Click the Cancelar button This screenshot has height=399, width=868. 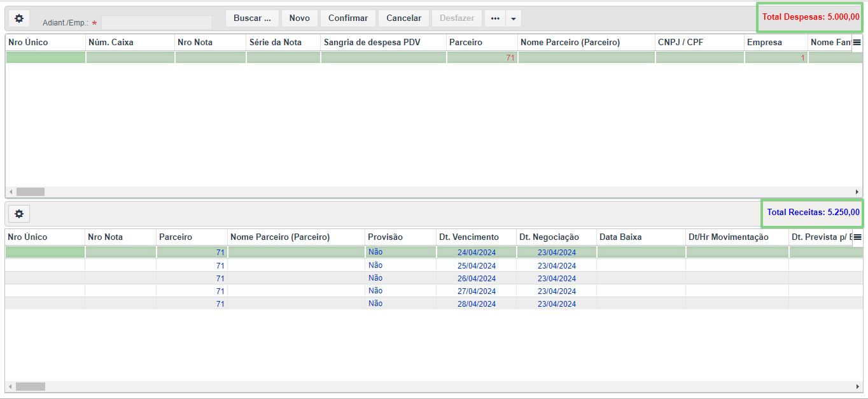[404, 18]
